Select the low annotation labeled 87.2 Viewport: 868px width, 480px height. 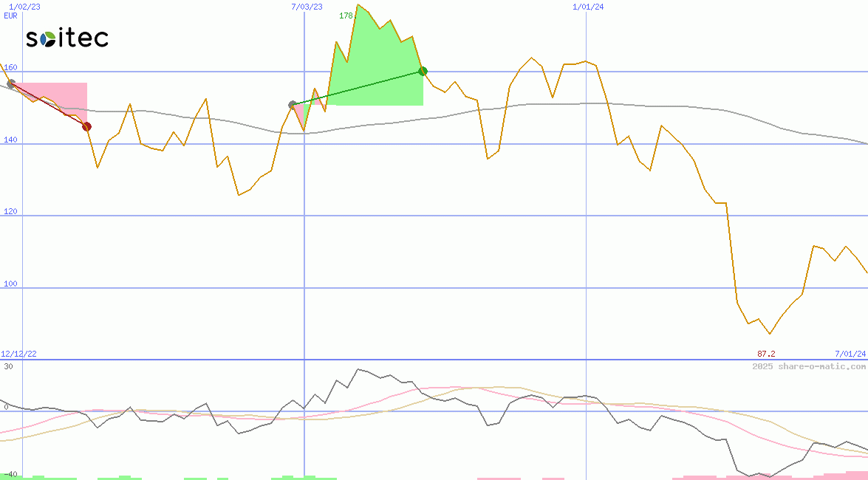pyautogui.click(x=767, y=354)
